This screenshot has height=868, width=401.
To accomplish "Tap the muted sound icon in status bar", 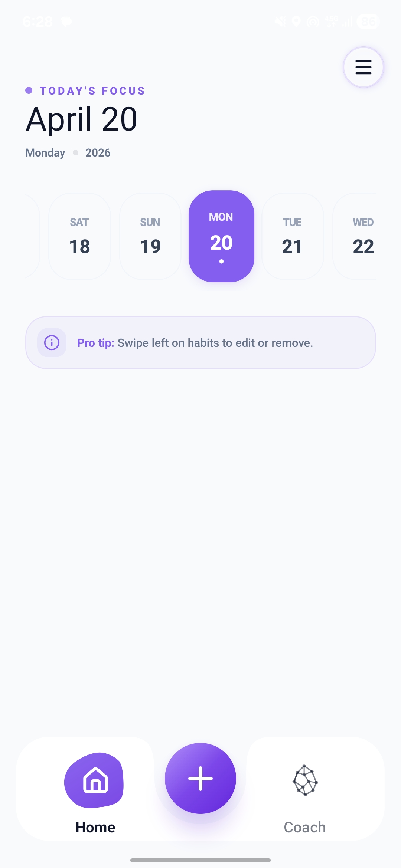I will tap(280, 22).
